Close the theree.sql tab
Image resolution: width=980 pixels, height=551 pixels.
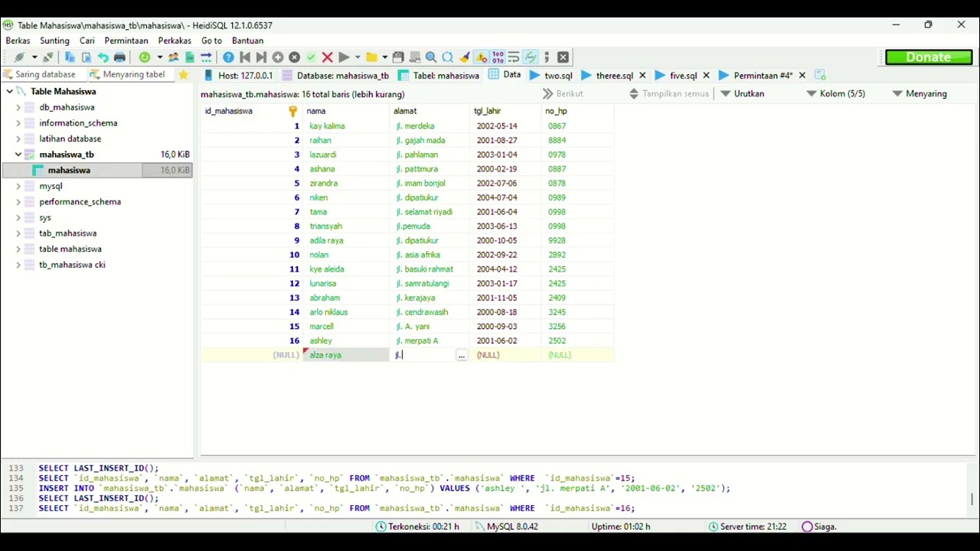pyautogui.click(x=642, y=75)
